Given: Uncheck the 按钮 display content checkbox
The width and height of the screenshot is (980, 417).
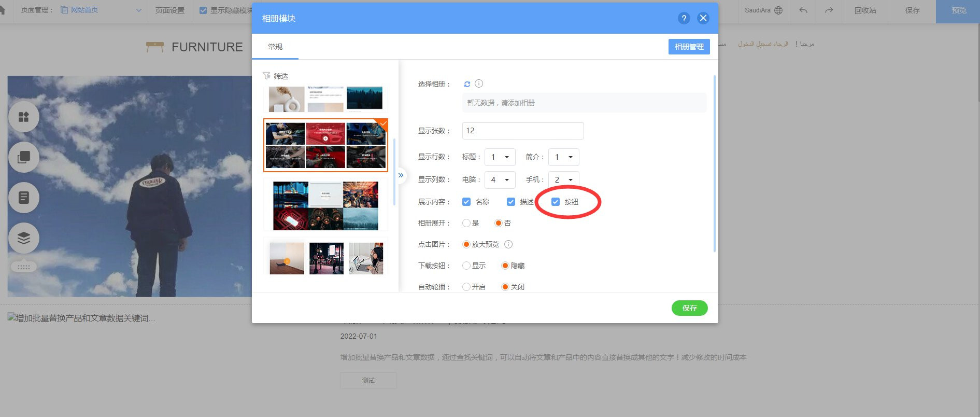Looking at the screenshot, I should click(556, 202).
